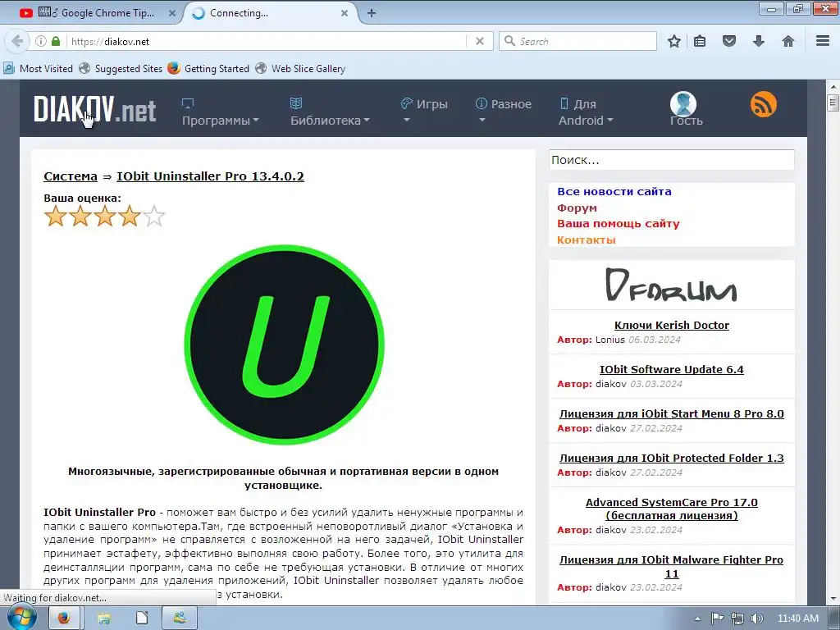Viewport: 840px width, 630px height.
Task: Open the Downloads arrow icon
Action: click(x=759, y=41)
